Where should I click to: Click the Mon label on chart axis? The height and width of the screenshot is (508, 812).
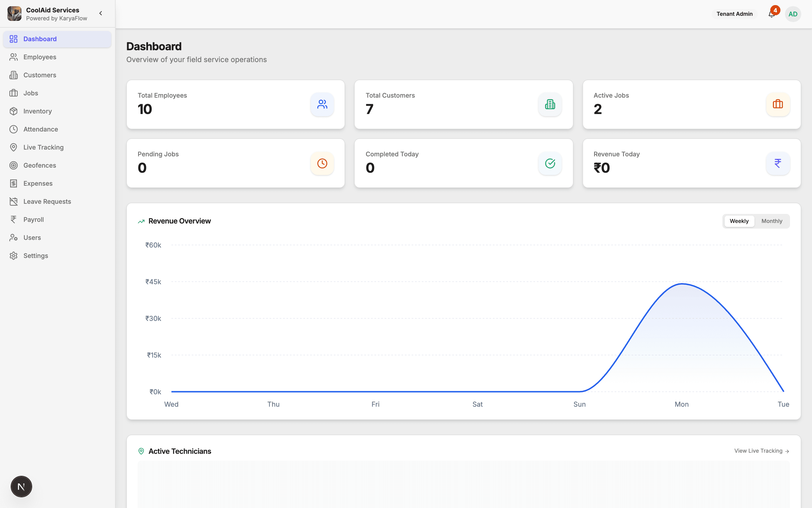click(681, 404)
